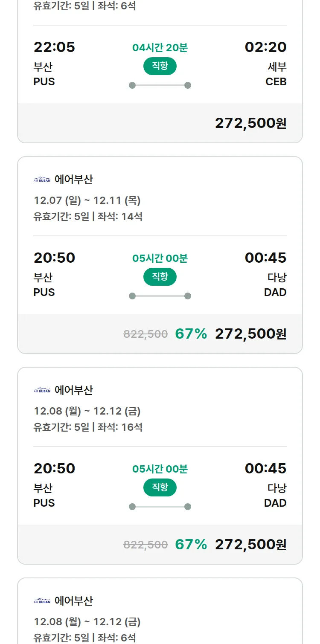Screen dimensions: 320x644
Task: Click 67% discount on 16-seat flight card
Action: [191, 545]
